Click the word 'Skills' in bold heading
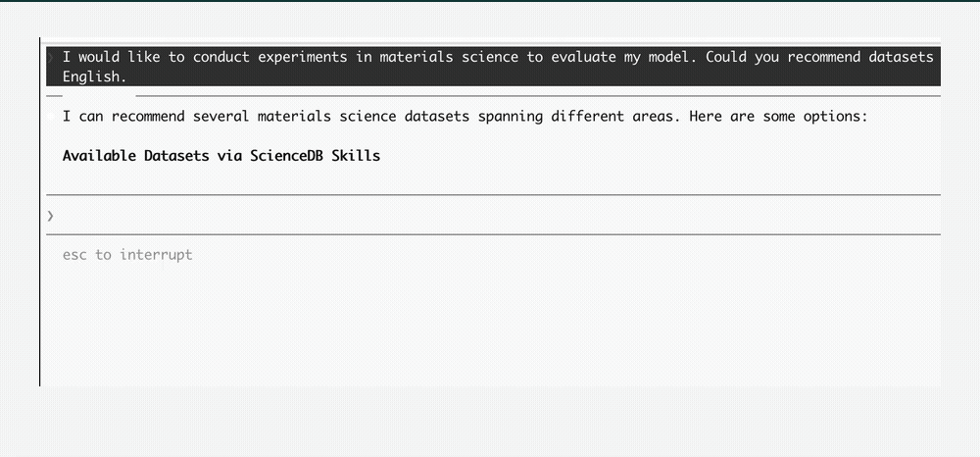 coord(356,156)
